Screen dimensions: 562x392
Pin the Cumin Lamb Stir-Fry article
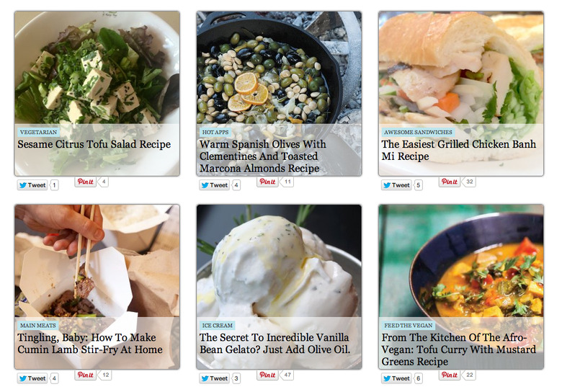point(86,375)
